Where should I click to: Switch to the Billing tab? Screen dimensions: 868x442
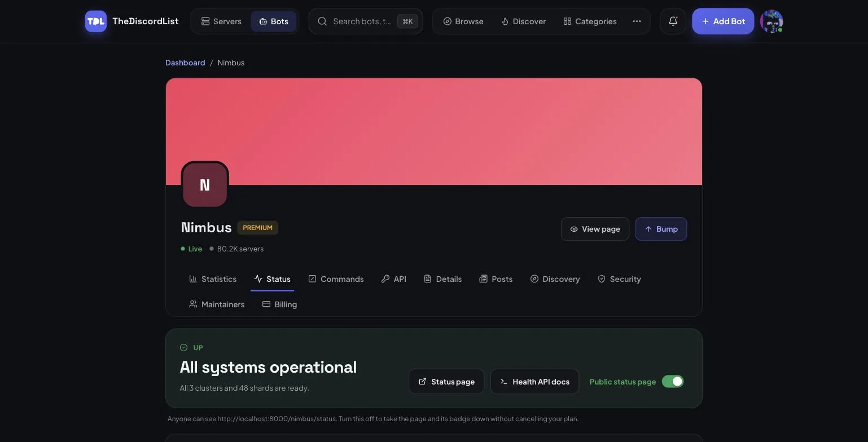click(280, 304)
